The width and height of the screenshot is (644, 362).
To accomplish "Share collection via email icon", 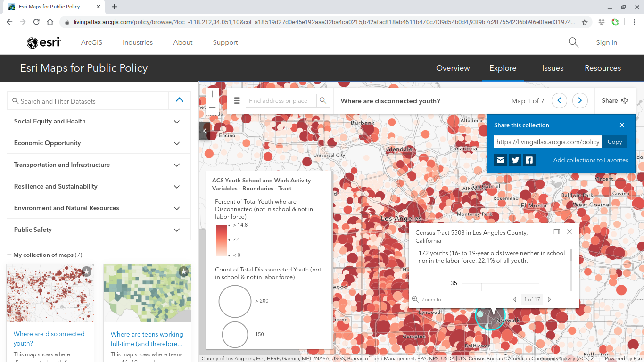I will [501, 160].
